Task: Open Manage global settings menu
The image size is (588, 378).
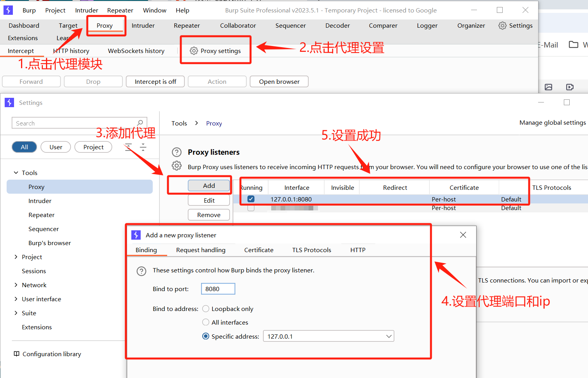Action: 553,122
